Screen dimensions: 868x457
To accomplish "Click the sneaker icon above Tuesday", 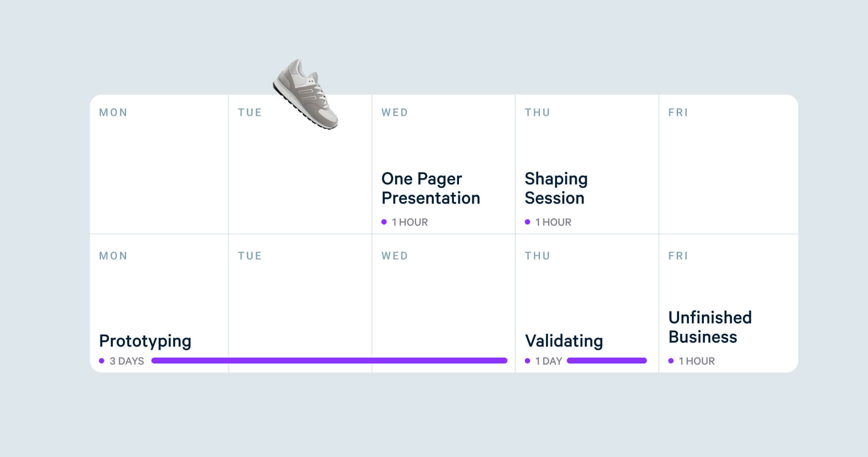I will click(x=305, y=94).
